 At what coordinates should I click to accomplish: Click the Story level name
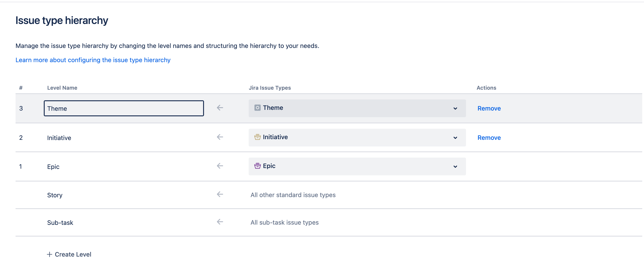55,195
